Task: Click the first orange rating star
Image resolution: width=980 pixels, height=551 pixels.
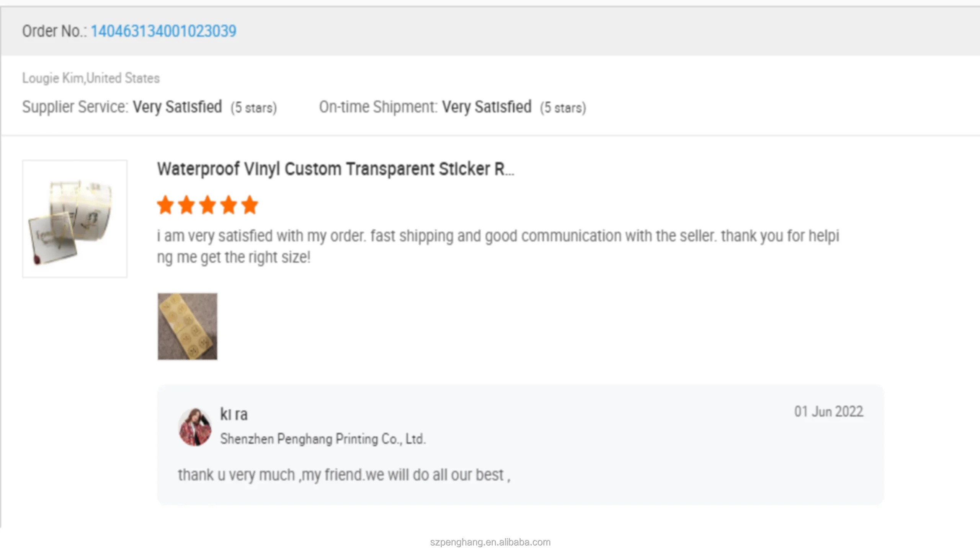Action: pyautogui.click(x=165, y=205)
